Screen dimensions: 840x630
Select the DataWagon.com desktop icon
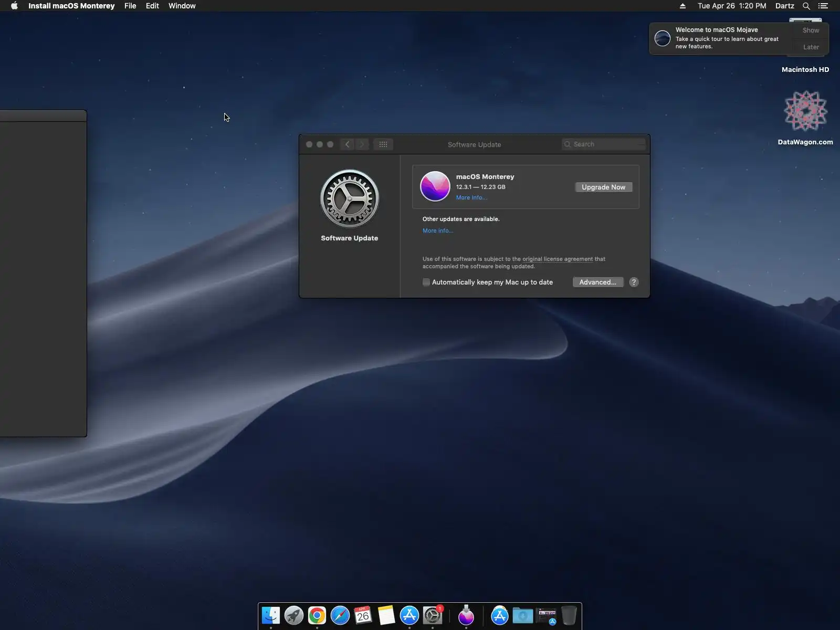(x=805, y=111)
